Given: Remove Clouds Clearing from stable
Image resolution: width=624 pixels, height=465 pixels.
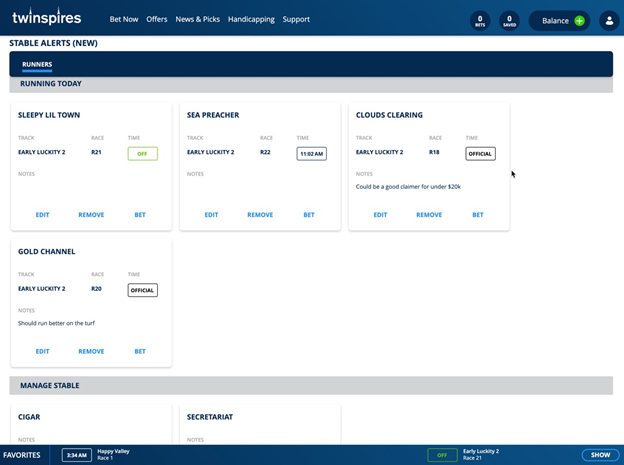Looking at the screenshot, I should point(429,215).
